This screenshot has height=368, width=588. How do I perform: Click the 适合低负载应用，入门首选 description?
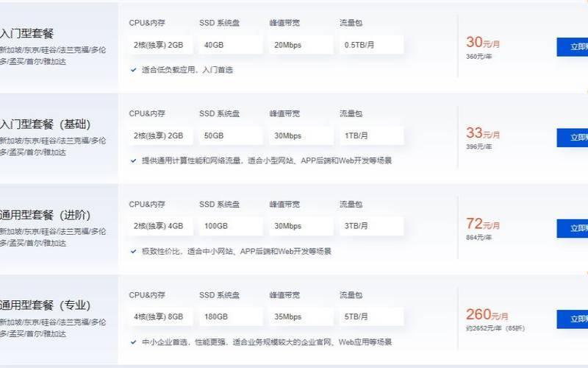(187, 70)
